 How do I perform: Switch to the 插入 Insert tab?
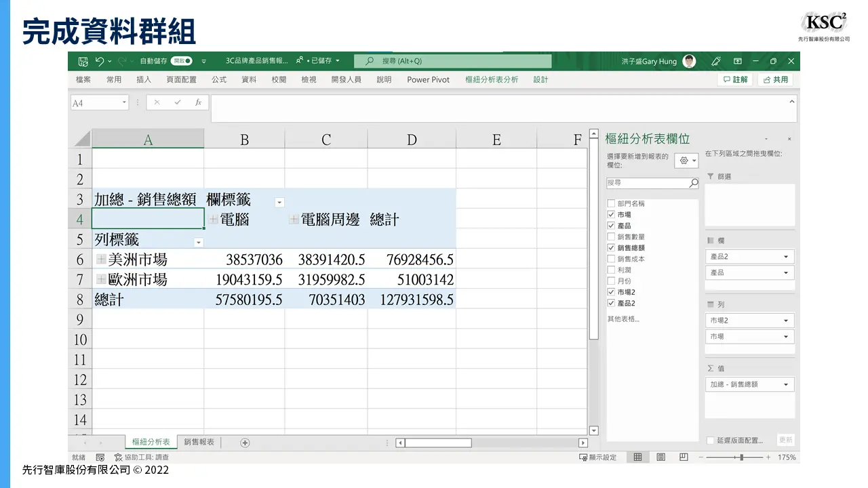click(144, 79)
